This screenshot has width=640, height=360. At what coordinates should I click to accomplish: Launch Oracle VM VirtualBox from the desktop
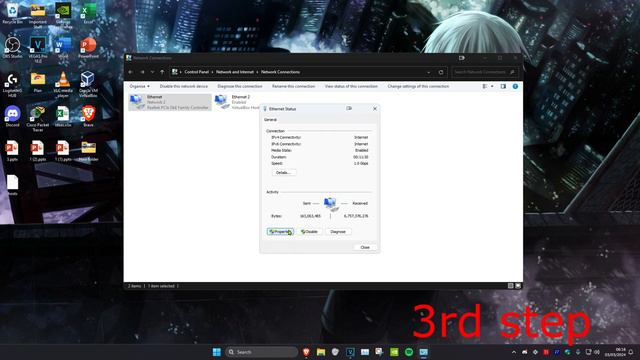(x=89, y=84)
